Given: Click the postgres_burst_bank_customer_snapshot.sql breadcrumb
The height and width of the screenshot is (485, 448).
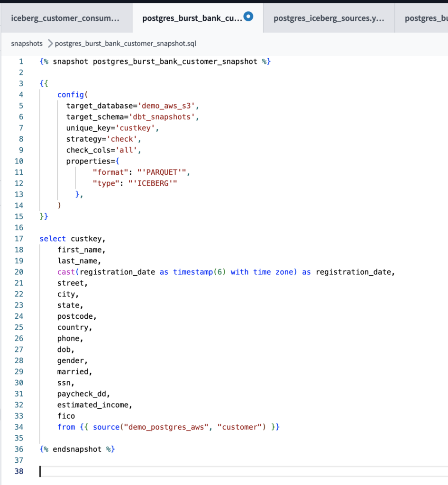Looking at the screenshot, I should click(126, 44).
